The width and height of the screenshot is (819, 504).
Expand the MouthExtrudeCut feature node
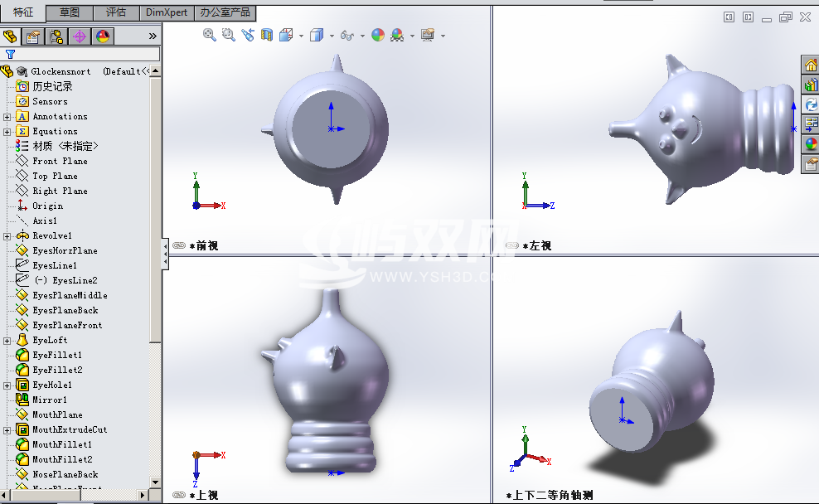pyautogui.click(x=7, y=430)
